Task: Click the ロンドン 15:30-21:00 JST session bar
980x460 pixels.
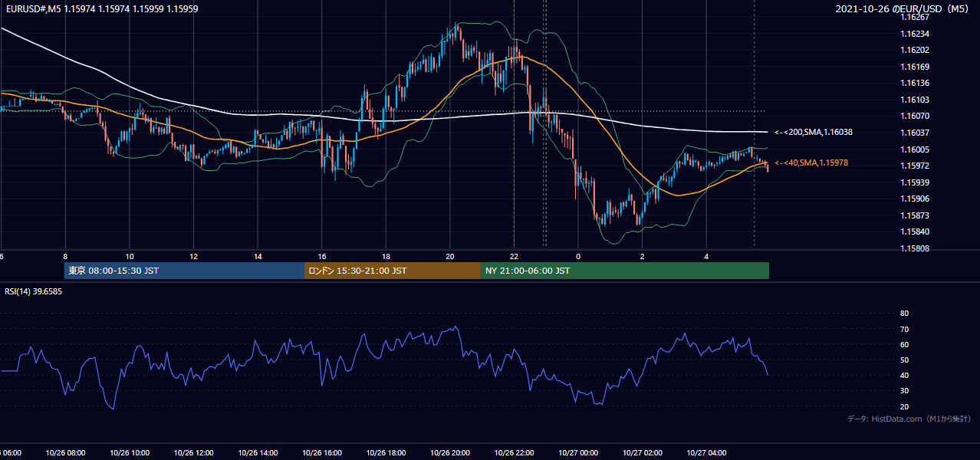Action: point(393,271)
